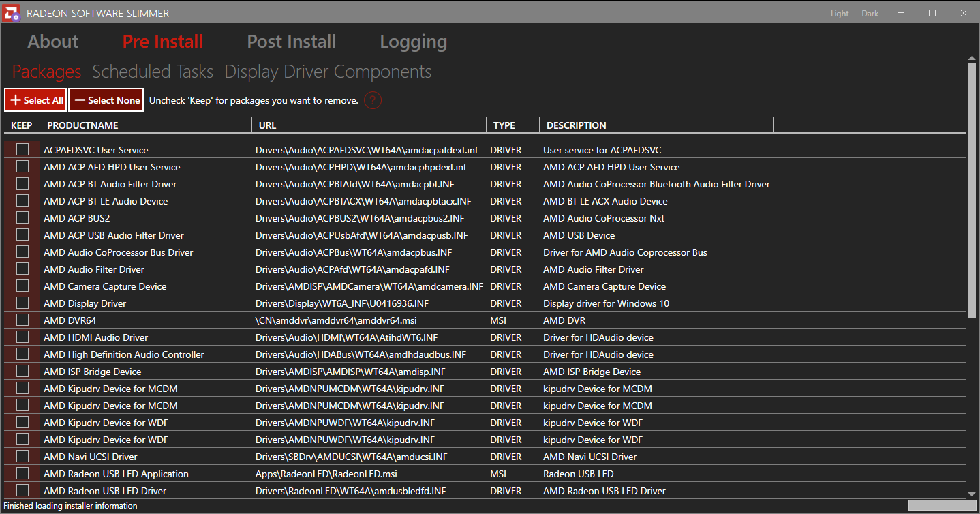This screenshot has height=514, width=980.
Task: Sort by the DESCRIPTION column header
Action: 656,125
